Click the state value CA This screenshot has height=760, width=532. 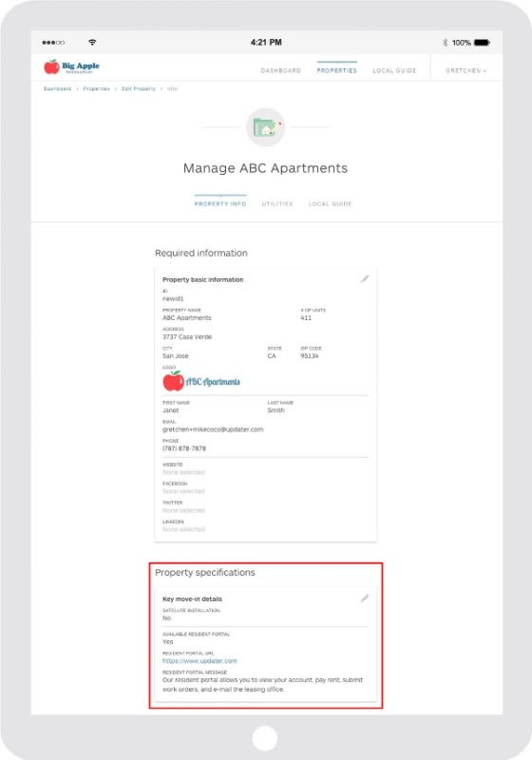pos(272,355)
